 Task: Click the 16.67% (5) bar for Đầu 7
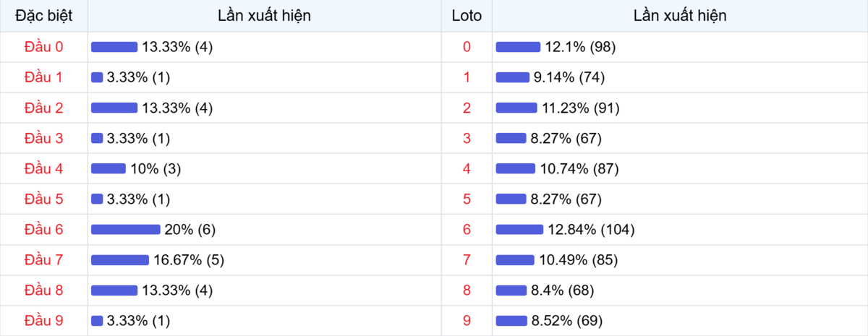(119, 260)
